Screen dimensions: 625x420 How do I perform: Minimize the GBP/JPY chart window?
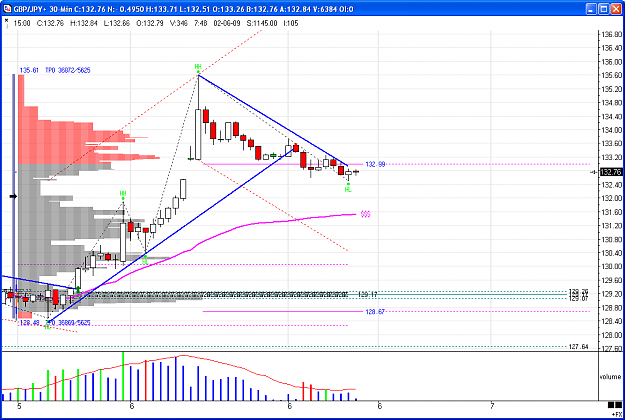click(x=592, y=9)
